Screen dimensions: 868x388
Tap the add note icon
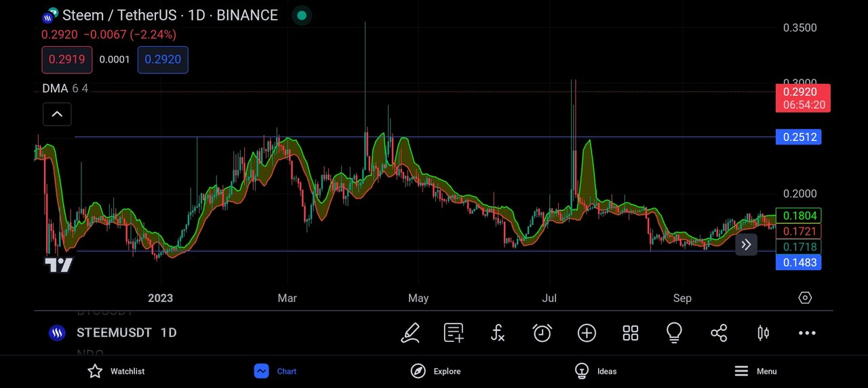pyautogui.click(x=454, y=332)
